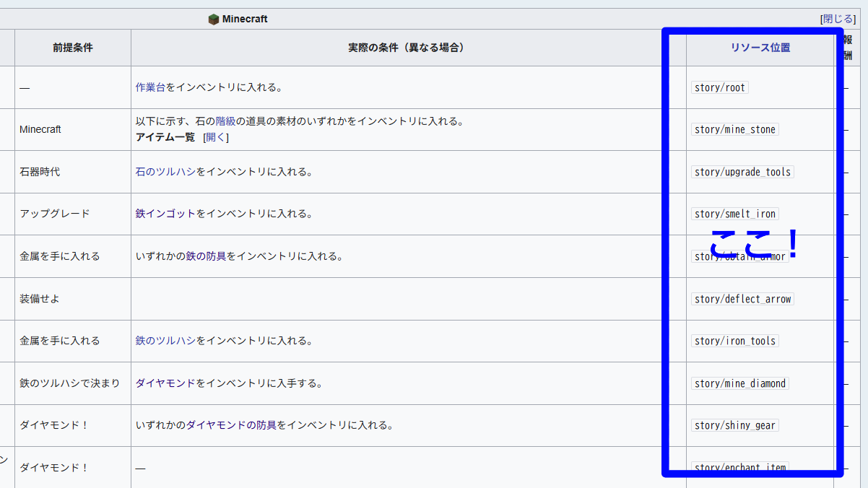Follow the 階級 link in the stone tools row
This screenshot has height=488, width=868.
point(225,121)
